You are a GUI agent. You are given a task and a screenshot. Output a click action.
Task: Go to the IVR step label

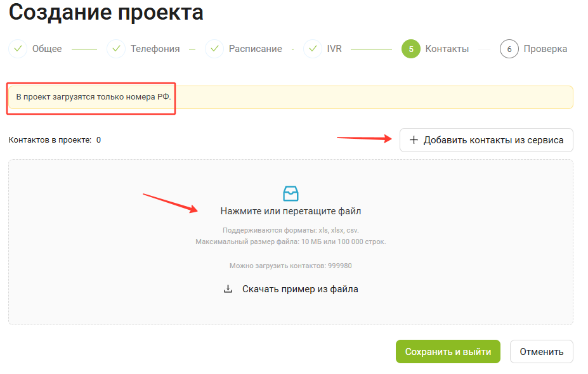point(334,49)
